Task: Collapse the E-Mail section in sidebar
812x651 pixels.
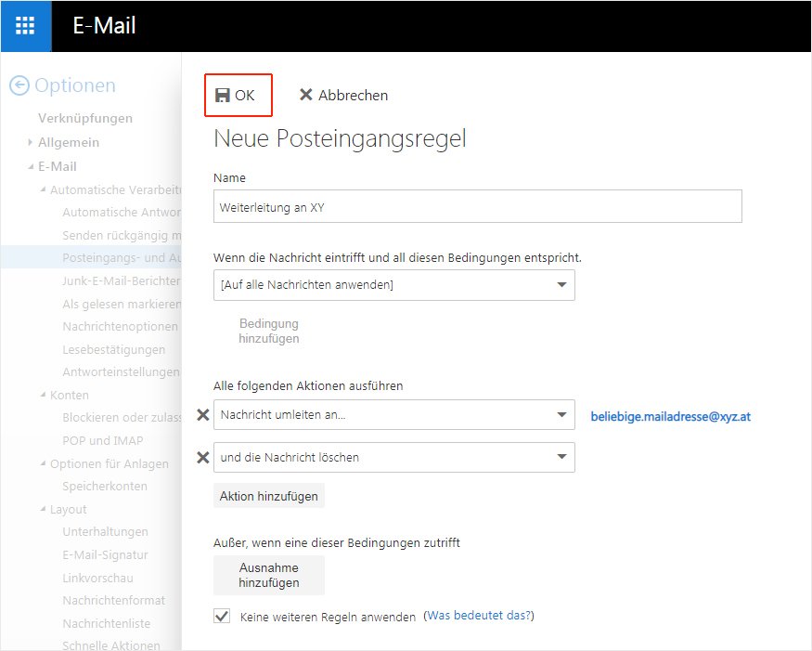Action: tap(31, 167)
